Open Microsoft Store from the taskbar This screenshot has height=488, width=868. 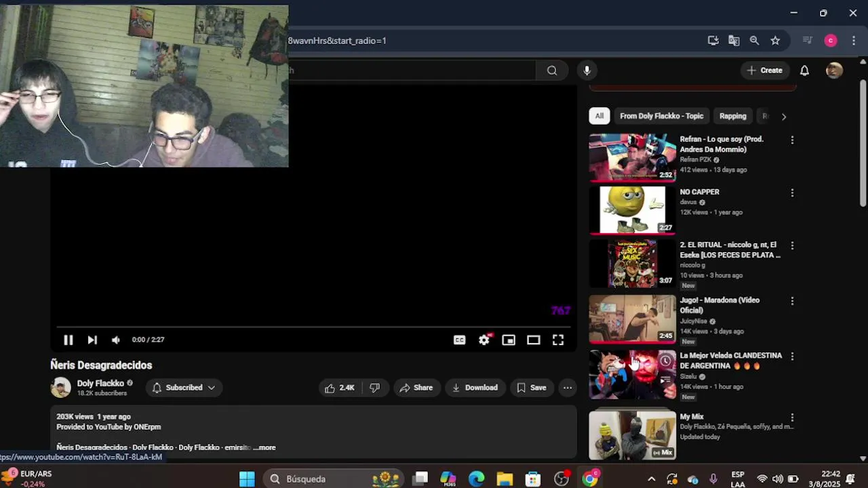(x=533, y=479)
